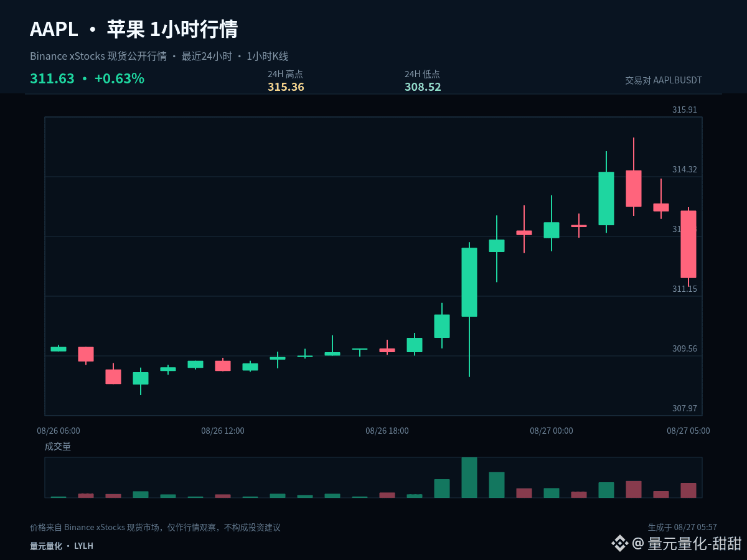Click the 24H 低点 label
747x560 pixels.
click(x=422, y=74)
